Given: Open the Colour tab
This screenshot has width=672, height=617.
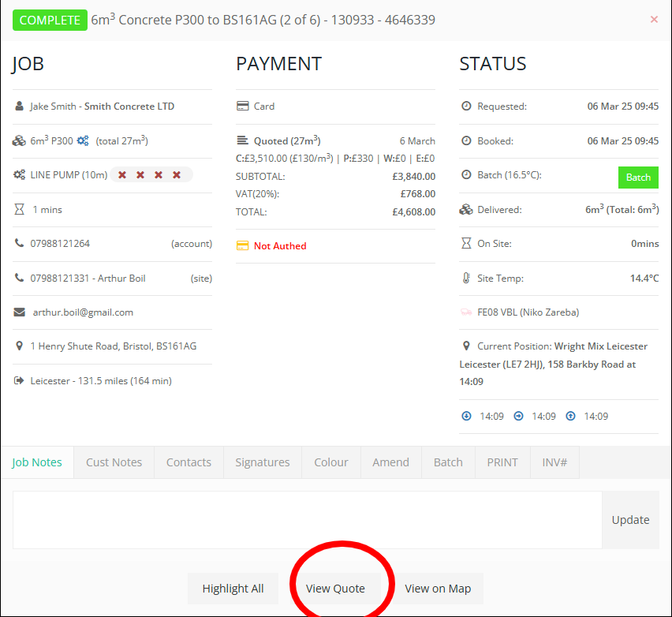Looking at the screenshot, I should tap(330, 462).
